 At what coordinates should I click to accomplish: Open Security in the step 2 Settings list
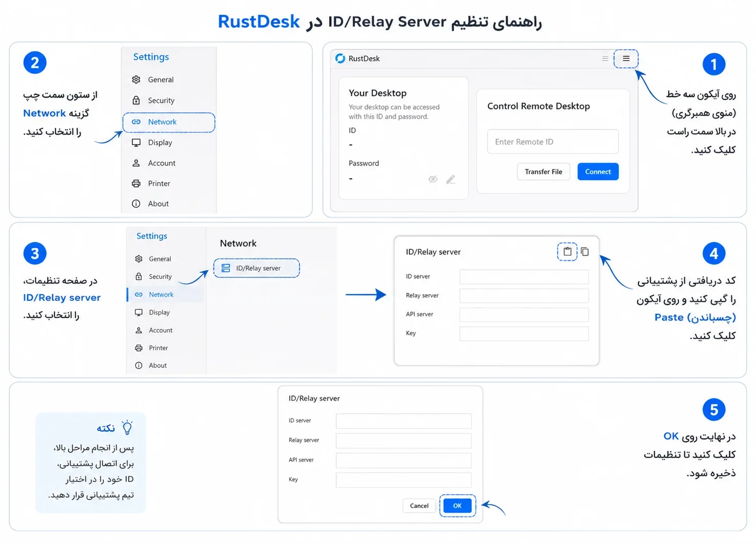click(x=169, y=100)
